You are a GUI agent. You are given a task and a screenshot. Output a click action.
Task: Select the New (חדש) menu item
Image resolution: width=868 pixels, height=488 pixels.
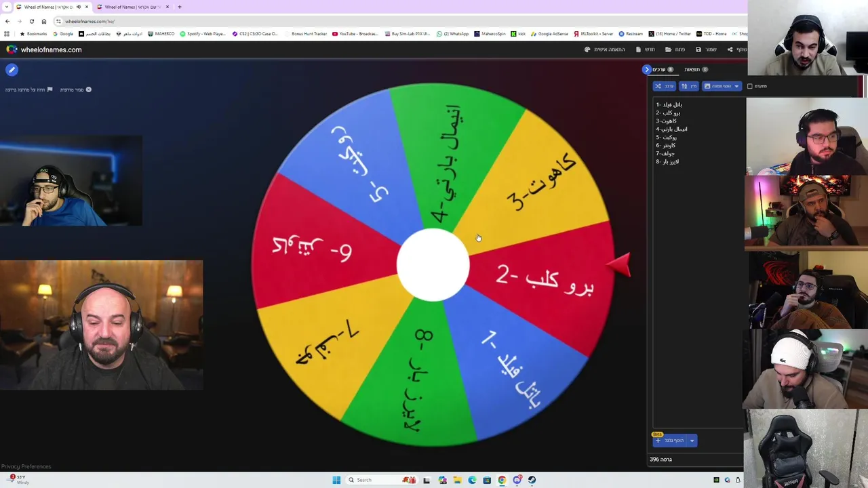click(x=646, y=49)
